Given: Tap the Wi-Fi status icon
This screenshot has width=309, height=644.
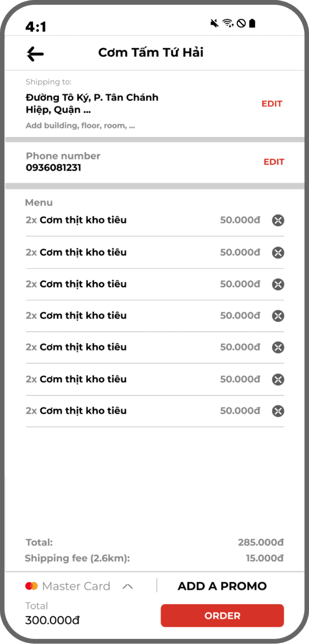Looking at the screenshot, I should 228,23.
